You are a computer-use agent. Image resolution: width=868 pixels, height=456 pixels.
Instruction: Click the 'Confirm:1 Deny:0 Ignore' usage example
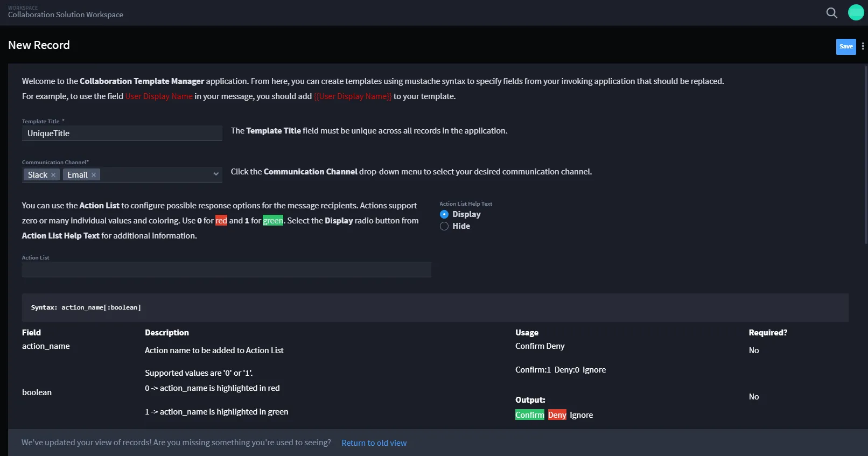tap(561, 370)
